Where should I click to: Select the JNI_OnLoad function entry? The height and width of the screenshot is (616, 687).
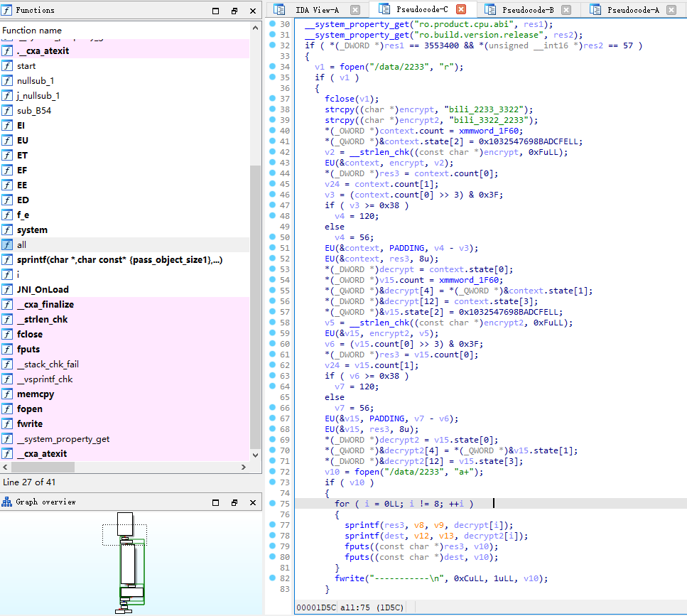43,289
